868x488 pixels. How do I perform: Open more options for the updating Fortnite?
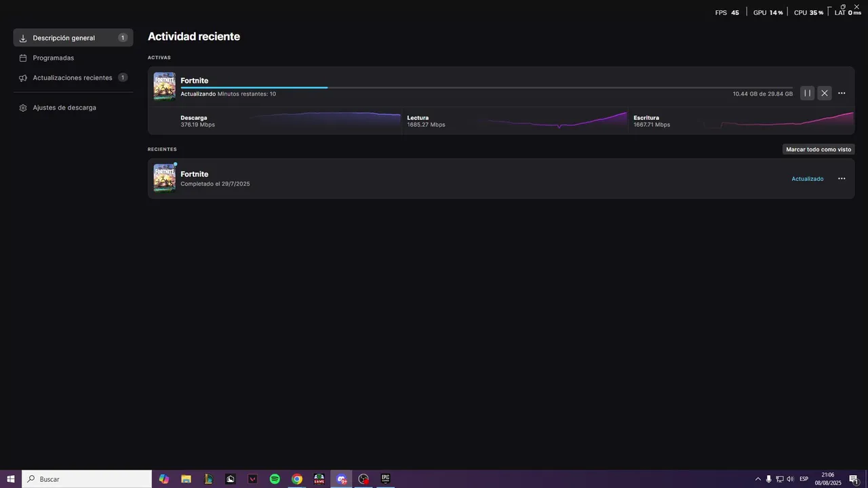(842, 93)
